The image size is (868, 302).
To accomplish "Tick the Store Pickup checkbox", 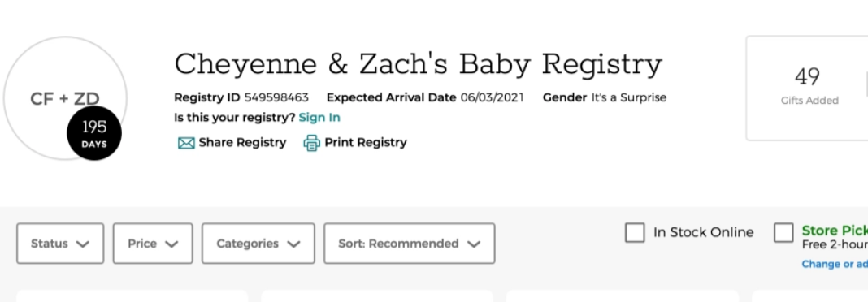I will click(783, 233).
